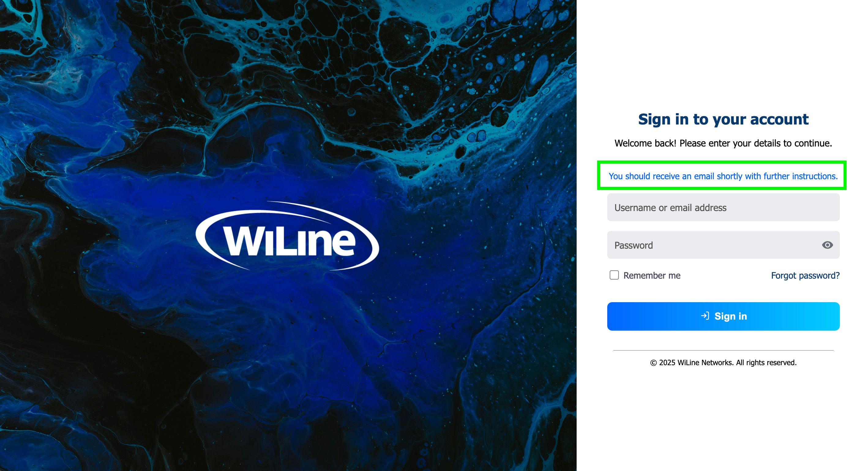Click the copyright © symbol in footer
The image size is (868, 471).
[653, 363]
